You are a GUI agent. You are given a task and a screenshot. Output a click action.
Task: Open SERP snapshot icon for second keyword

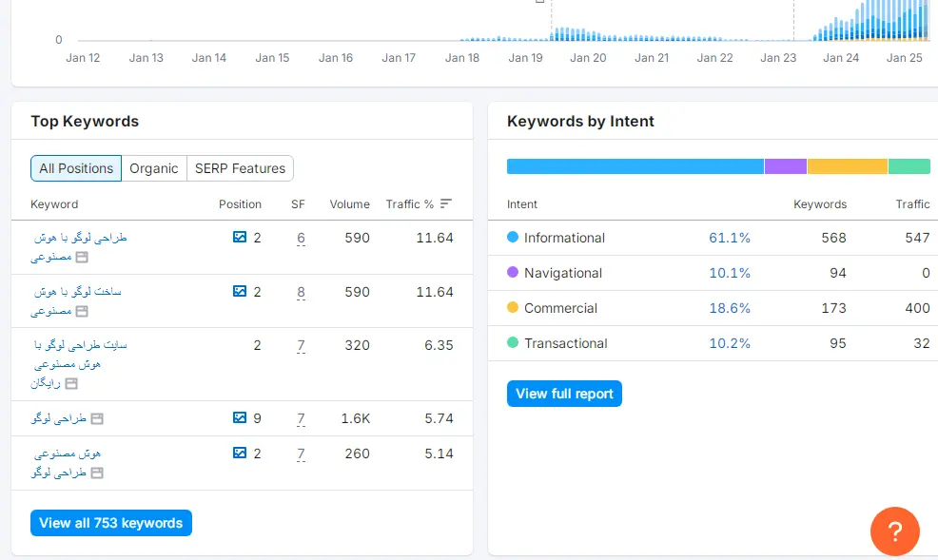tap(82, 311)
